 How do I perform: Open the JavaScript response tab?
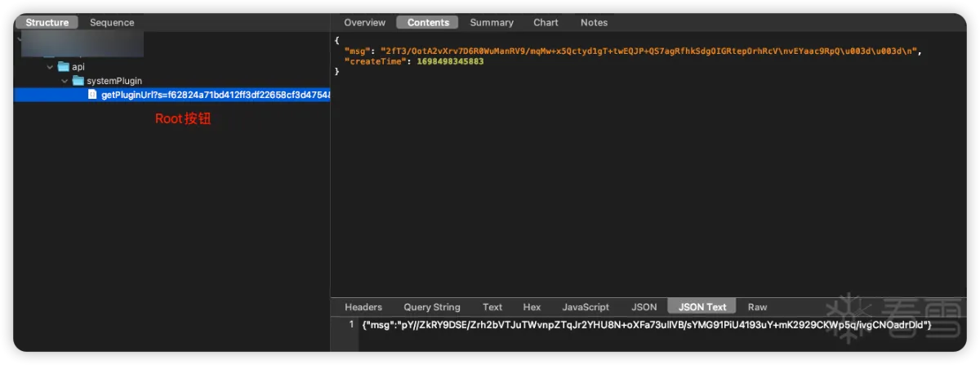point(586,307)
